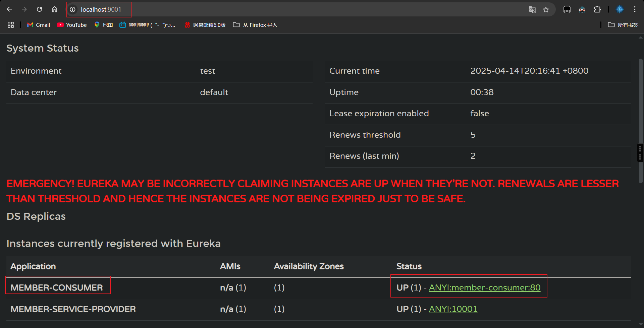Click the localhost:9001 address bar

(x=268, y=9)
